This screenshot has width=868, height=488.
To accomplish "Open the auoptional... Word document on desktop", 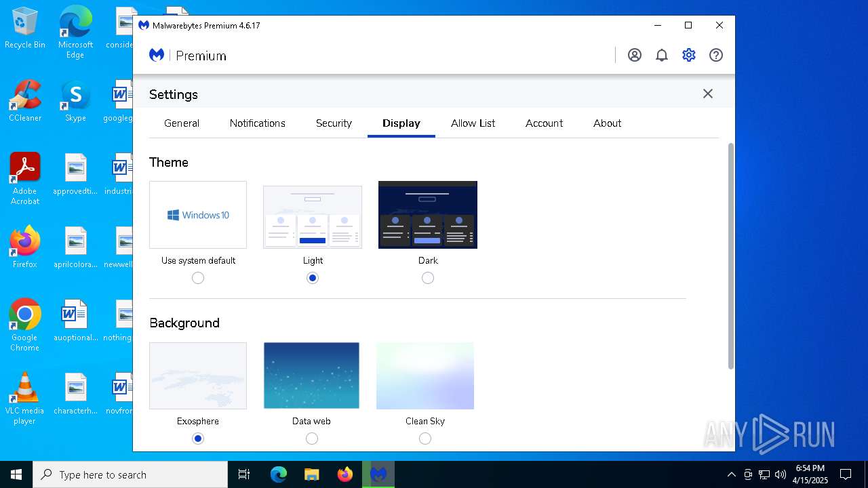I will click(75, 321).
